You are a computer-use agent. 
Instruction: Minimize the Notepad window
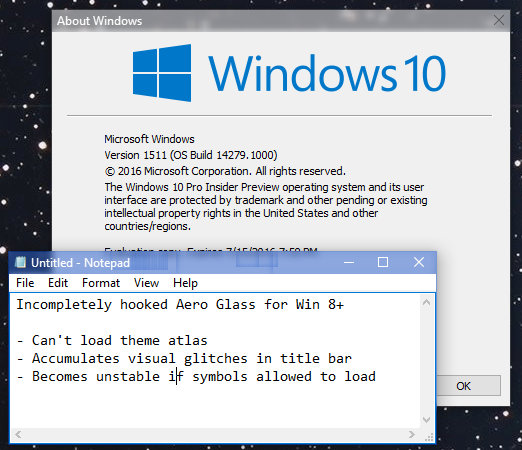tap(349, 262)
